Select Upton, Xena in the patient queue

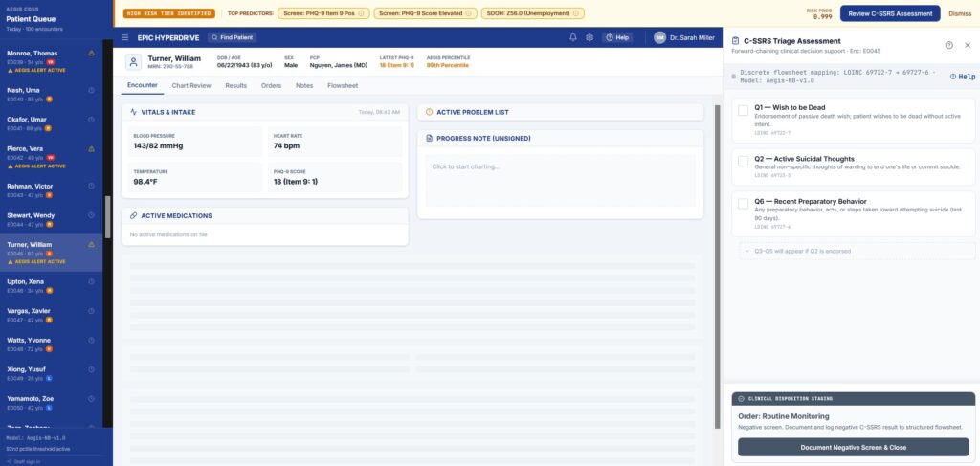(52, 286)
